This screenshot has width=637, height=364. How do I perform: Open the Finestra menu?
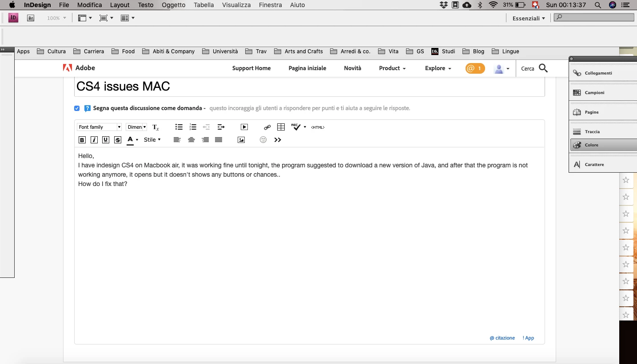tap(271, 5)
